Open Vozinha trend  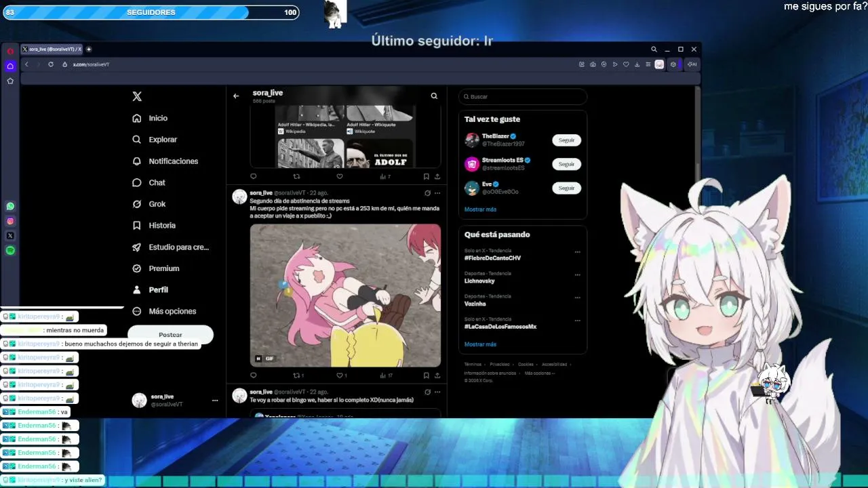(475, 304)
